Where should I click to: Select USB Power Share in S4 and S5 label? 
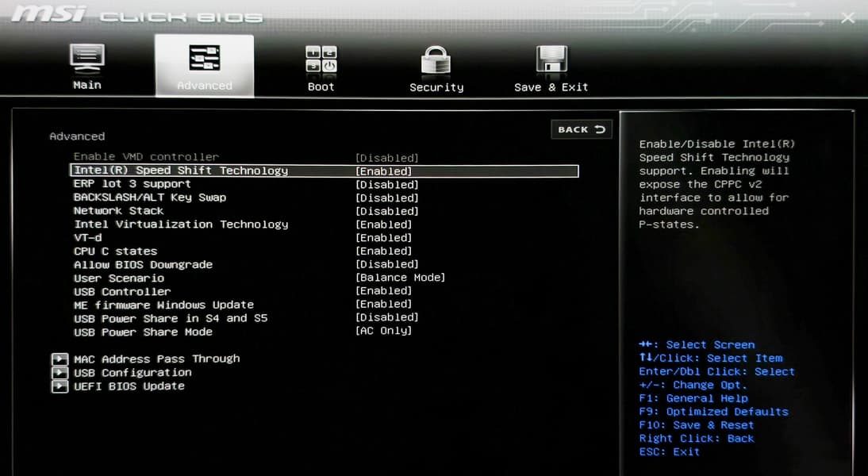tap(171, 318)
